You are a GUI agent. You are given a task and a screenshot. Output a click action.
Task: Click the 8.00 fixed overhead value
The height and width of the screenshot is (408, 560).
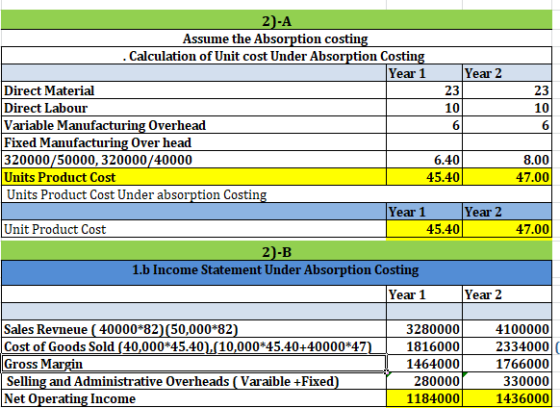[x=507, y=159]
